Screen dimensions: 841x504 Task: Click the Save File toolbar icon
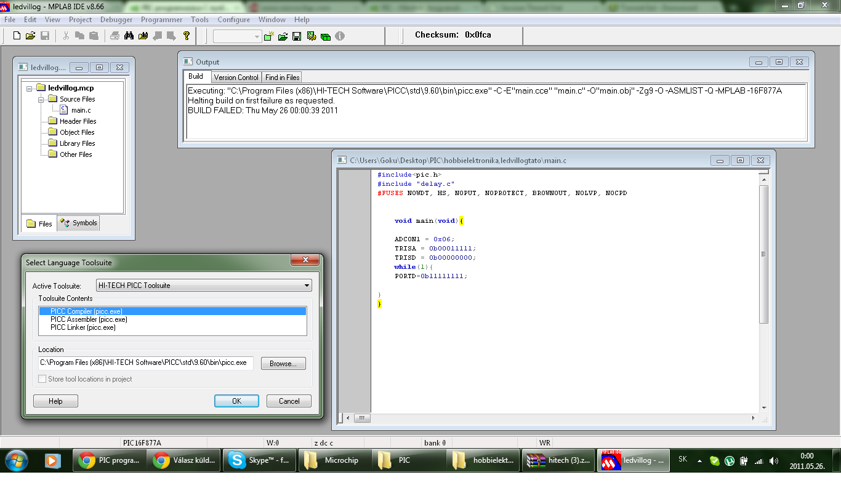click(44, 36)
